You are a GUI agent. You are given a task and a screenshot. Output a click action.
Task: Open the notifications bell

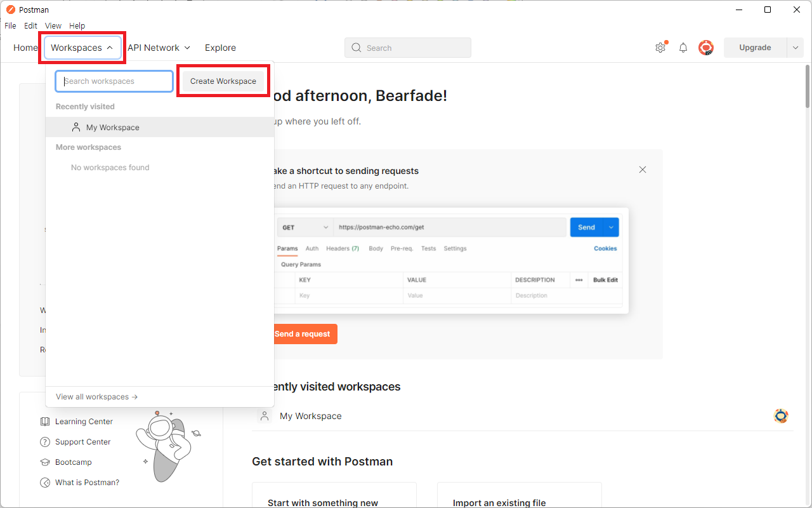coord(683,48)
